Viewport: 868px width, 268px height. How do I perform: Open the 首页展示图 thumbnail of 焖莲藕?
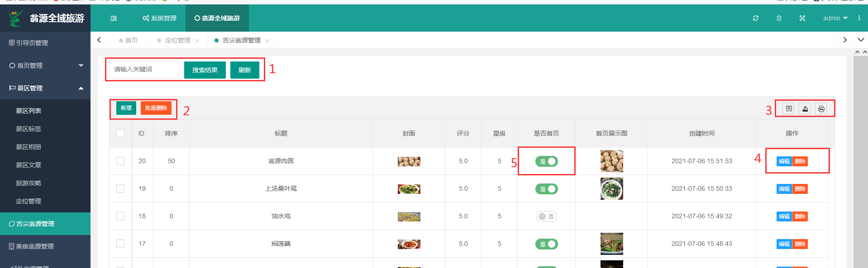tap(612, 244)
